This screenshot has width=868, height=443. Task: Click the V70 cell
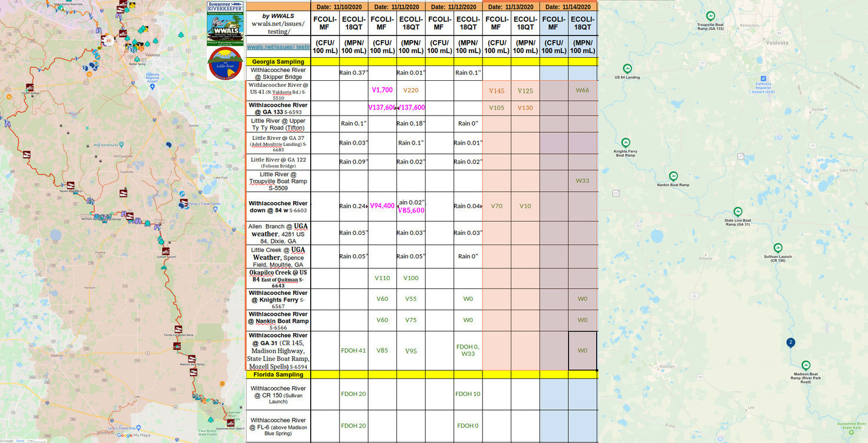click(x=497, y=206)
